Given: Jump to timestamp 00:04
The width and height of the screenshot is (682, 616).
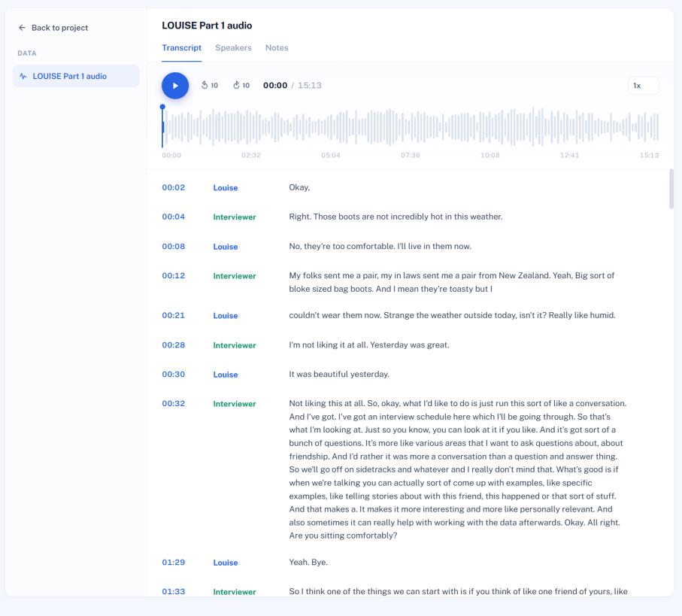Looking at the screenshot, I should (174, 217).
